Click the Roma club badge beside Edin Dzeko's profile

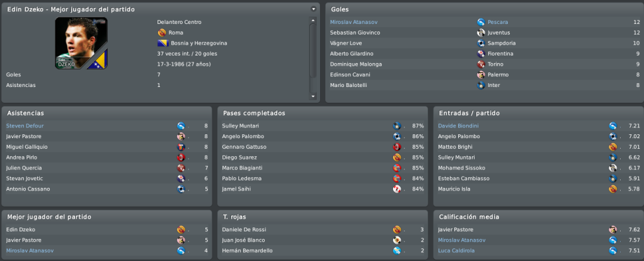(x=161, y=33)
